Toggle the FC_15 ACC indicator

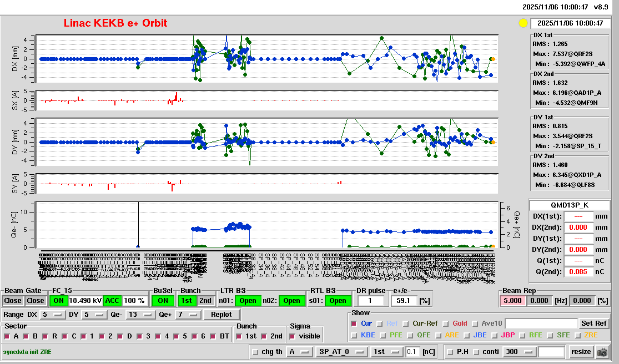(x=112, y=301)
